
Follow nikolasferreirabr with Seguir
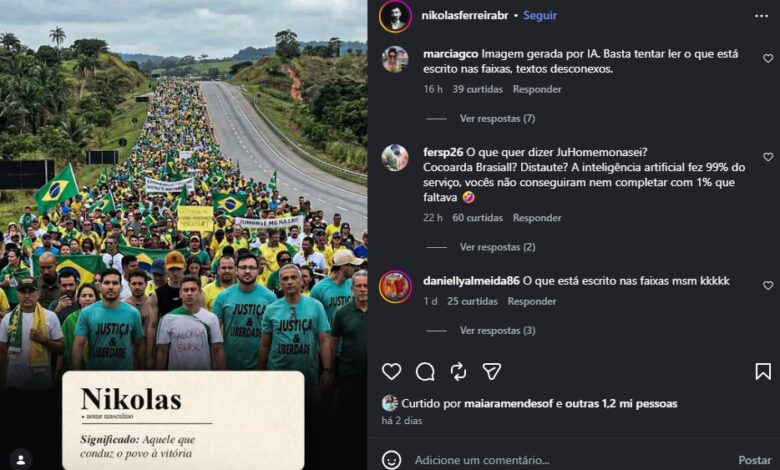540,15
